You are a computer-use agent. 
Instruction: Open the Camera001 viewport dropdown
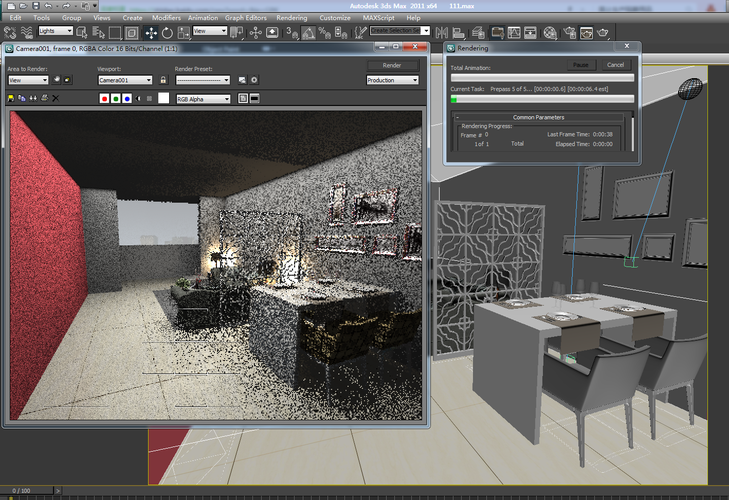click(124, 80)
